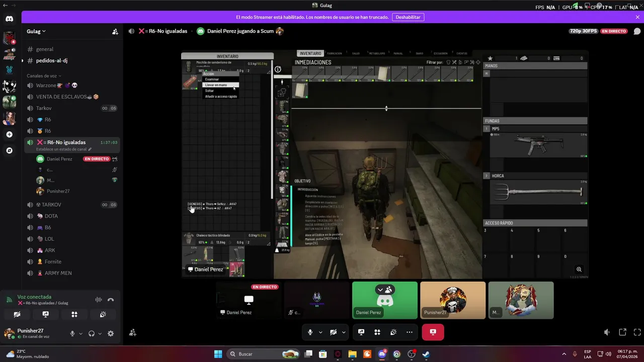Open File Explorer from the taskbar
The width and height of the screenshot is (644, 362).
[352, 354]
